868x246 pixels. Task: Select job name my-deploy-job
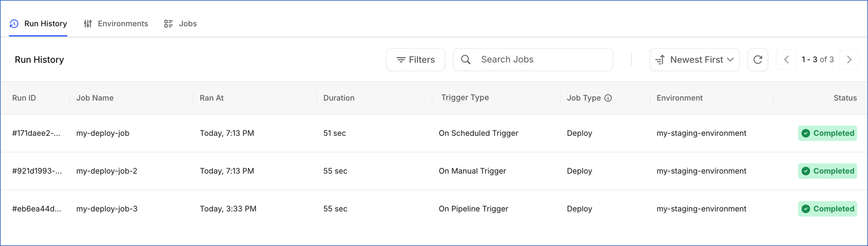[103, 133]
